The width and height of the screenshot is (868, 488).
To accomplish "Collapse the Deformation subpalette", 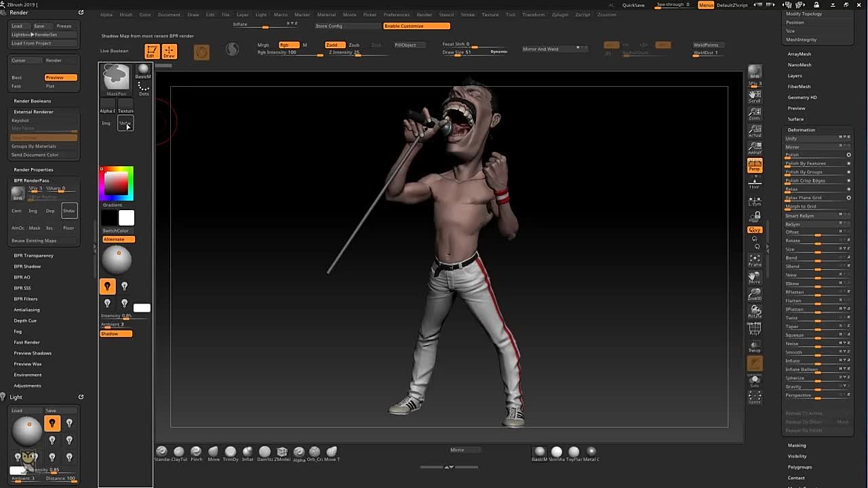I will 802,130.
